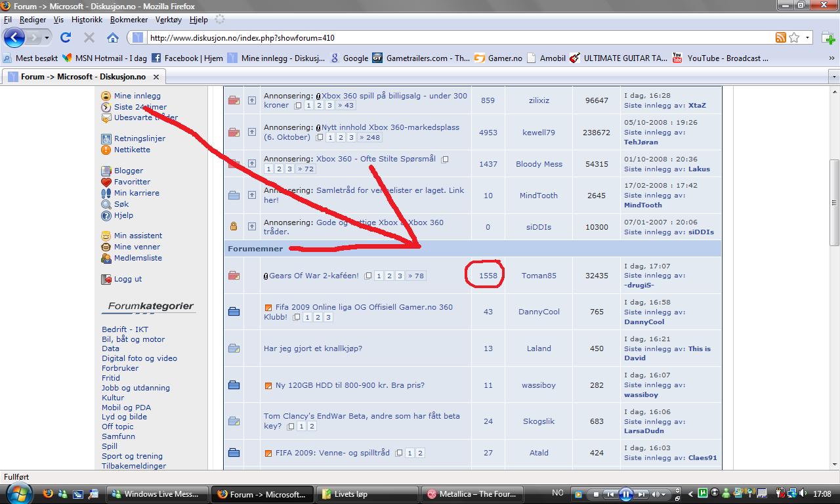Click the Nettikette orange warning icon
840x504 pixels.
click(x=106, y=150)
